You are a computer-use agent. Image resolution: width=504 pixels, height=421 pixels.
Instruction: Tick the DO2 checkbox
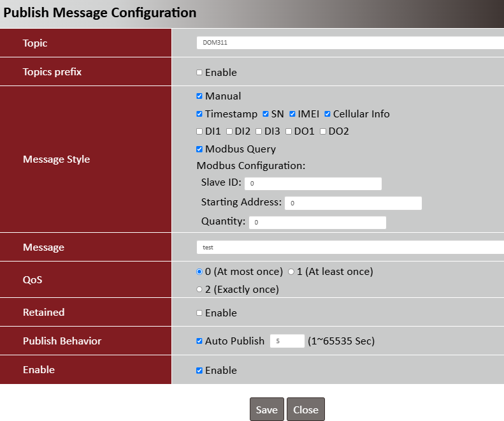point(323,131)
